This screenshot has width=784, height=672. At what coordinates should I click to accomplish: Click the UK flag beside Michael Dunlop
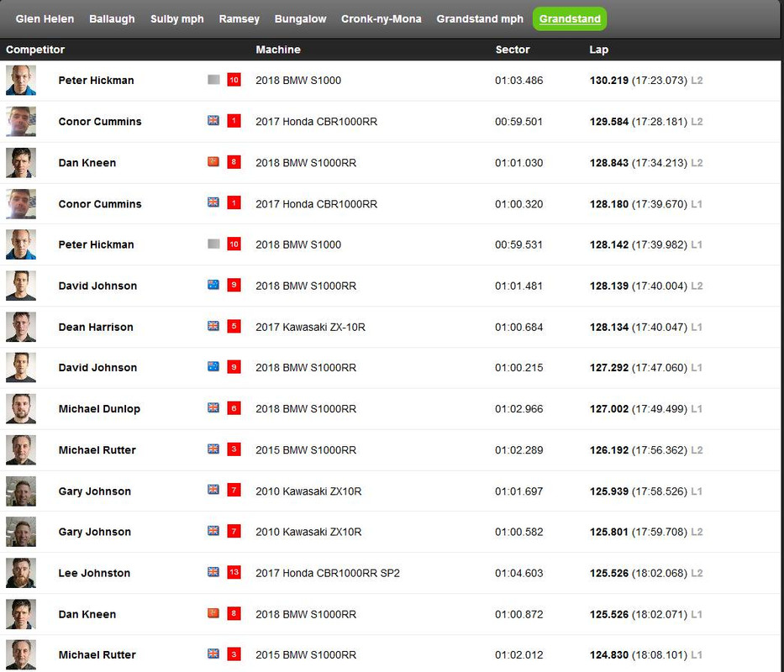coord(213,407)
